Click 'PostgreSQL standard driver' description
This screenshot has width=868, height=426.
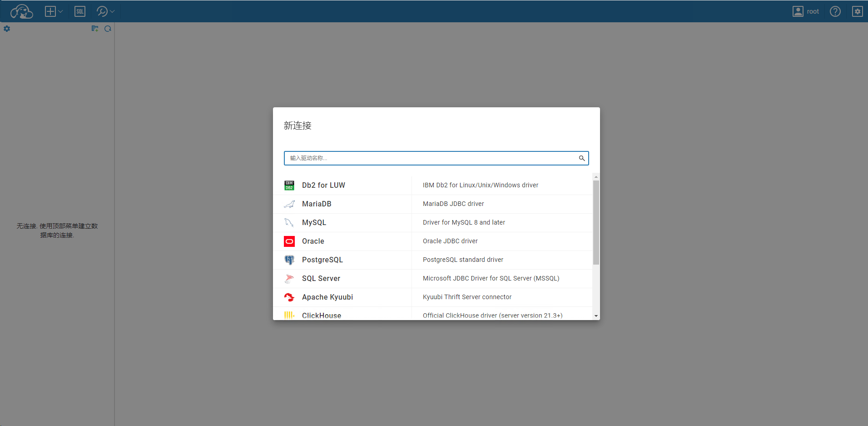[x=463, y=260]
